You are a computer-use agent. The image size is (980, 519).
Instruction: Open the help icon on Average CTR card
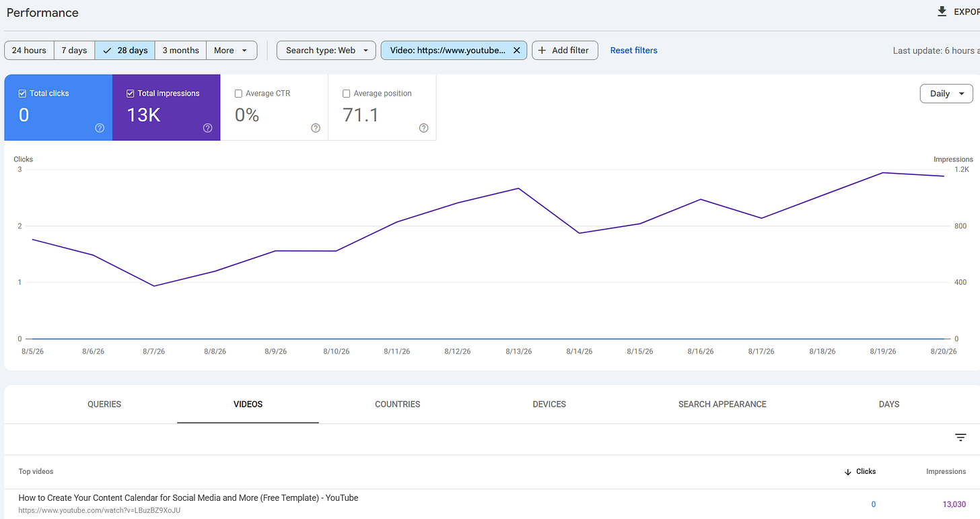click(316, 128)
